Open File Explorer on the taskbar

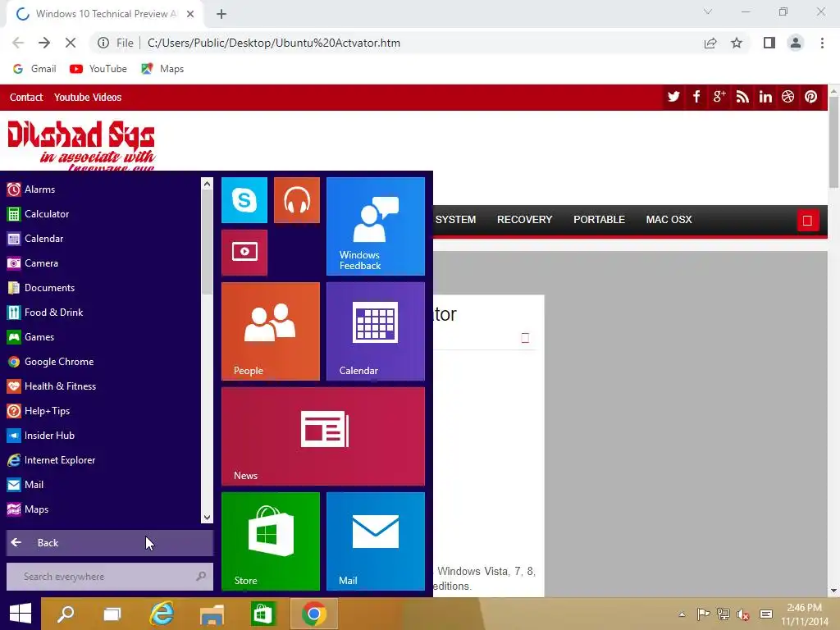tap(212, 614)
